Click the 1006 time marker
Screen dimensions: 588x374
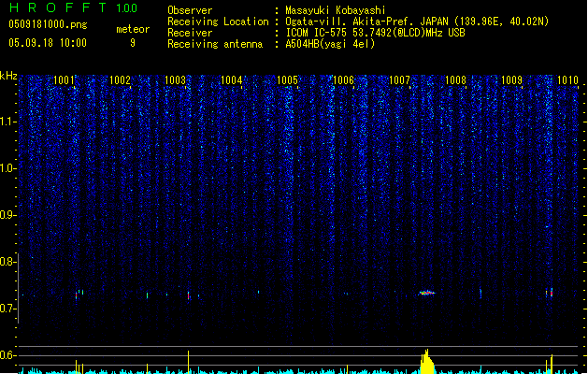(343, 80)
